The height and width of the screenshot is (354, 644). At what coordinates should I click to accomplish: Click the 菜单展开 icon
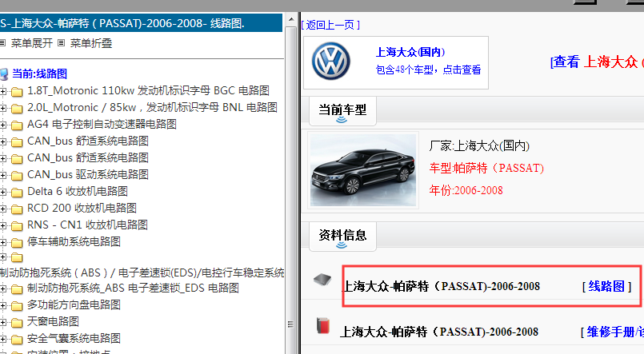pyautogui.click(x=3, y=42)
